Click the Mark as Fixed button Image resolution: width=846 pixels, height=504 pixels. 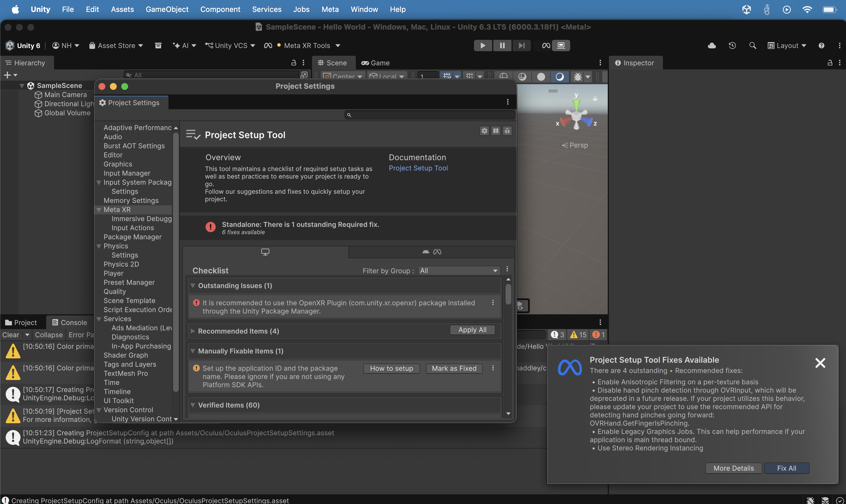pyautogui.click(x=454, y=369)
